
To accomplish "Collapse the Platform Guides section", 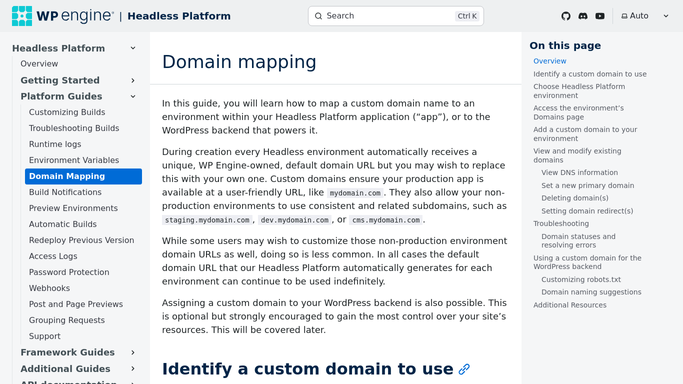I will coord(133,96).
